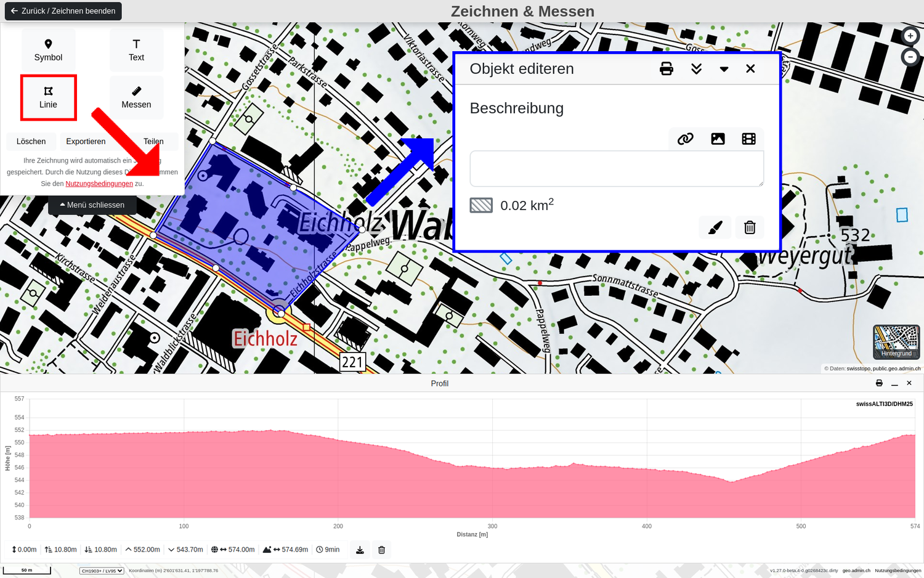
Task: Insert a hyperlink into the description
Action: pyautogui.click(x=685, y=139)
